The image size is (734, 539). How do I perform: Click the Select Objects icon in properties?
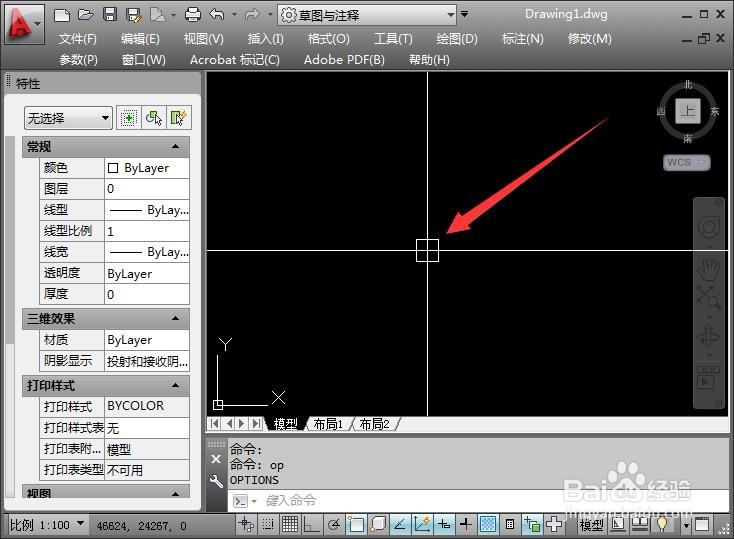tap(154, 118)
